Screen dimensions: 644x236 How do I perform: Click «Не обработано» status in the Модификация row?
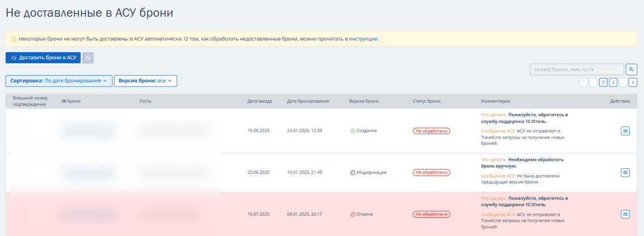(x=431, y=173)
